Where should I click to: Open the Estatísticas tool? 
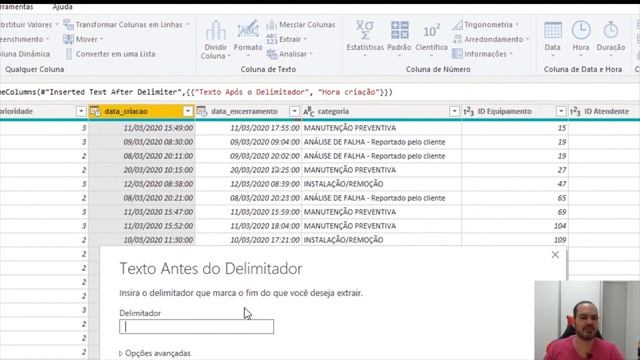coord(365,39)
